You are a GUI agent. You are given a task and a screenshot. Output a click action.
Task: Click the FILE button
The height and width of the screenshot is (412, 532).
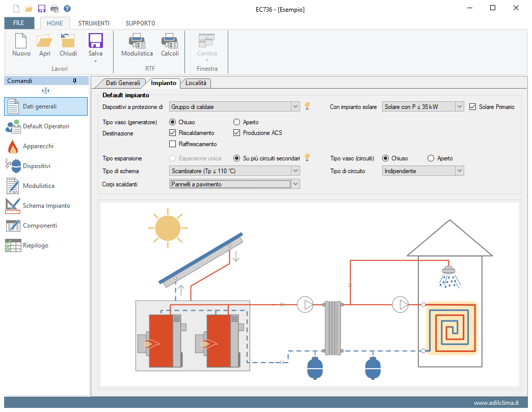coord(19,23)
